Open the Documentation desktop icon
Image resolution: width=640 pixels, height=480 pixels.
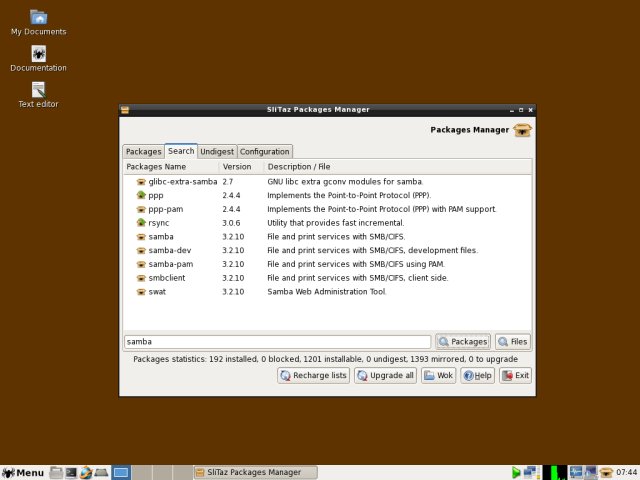coord(38,53)
